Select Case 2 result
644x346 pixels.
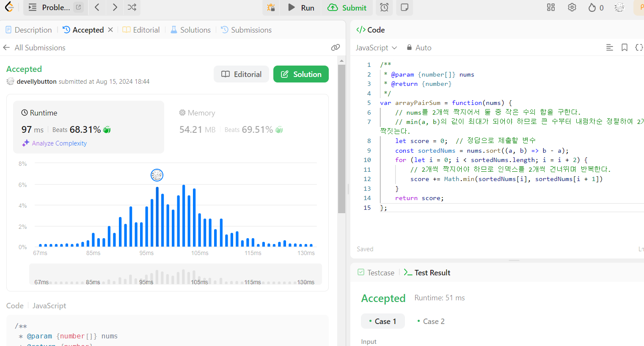(431, 321)
